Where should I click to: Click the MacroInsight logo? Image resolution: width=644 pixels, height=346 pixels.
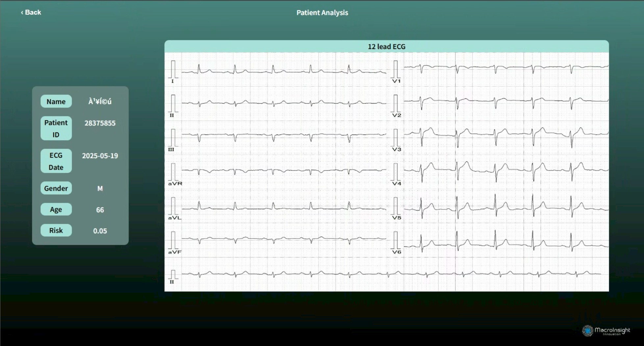(606, 331)
